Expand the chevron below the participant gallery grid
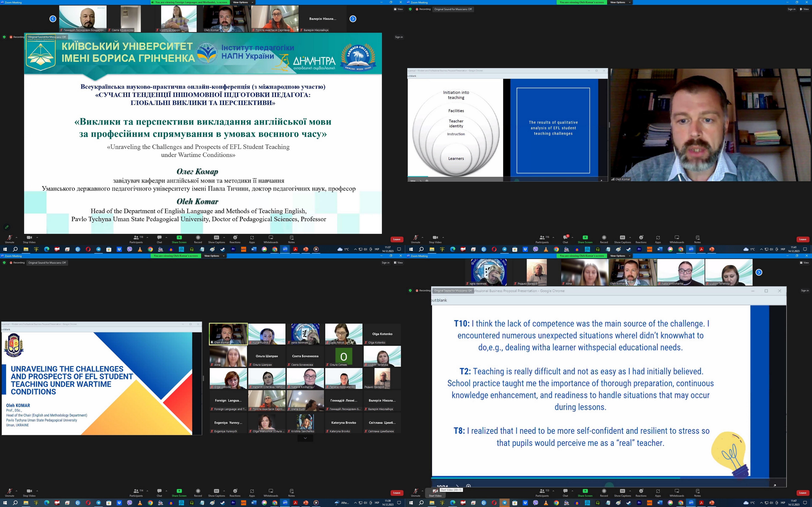 (x=305, y=438)
